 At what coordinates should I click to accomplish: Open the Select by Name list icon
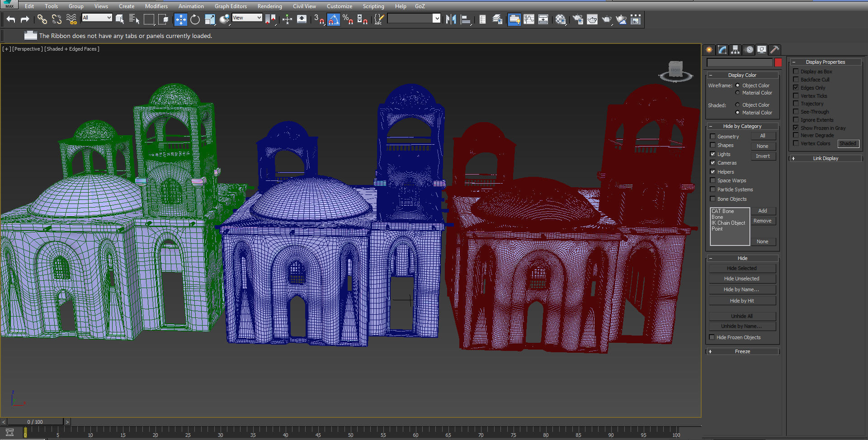pyautogui.click(x=134, y=19)
